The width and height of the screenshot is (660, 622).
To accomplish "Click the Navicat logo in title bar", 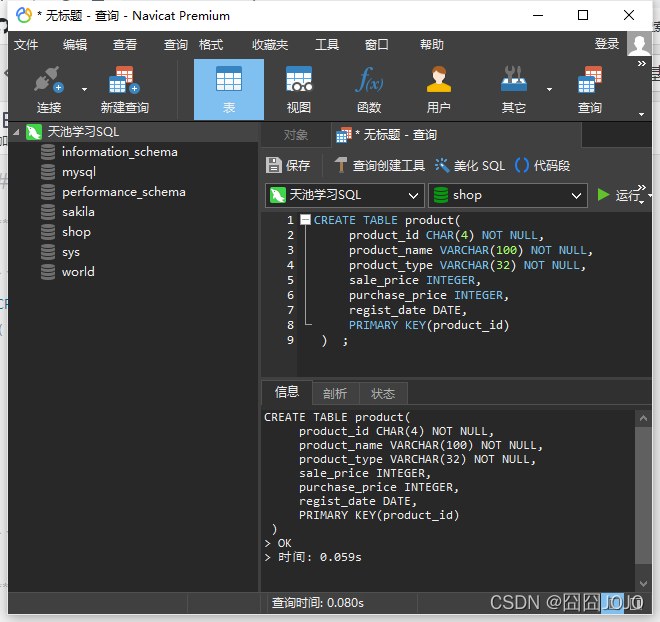I will coord(24,16).
